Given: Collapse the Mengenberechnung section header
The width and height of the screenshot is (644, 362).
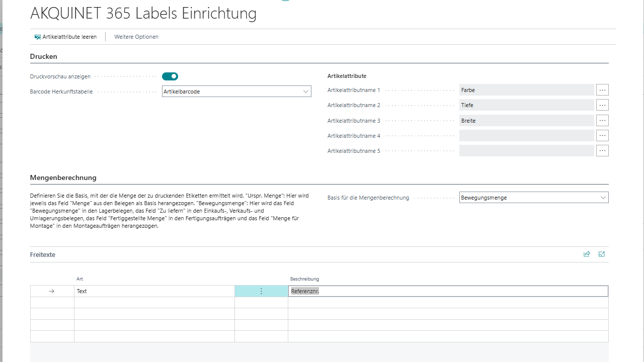Looking at the screenshot, I should point(63,178).
